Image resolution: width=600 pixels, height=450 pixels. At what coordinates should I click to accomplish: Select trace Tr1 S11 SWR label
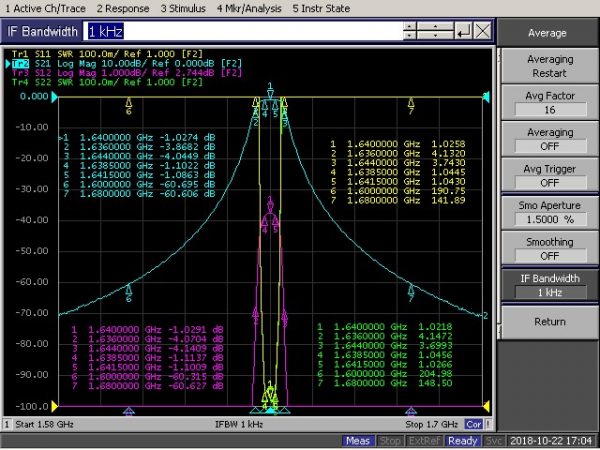(107, 54)
